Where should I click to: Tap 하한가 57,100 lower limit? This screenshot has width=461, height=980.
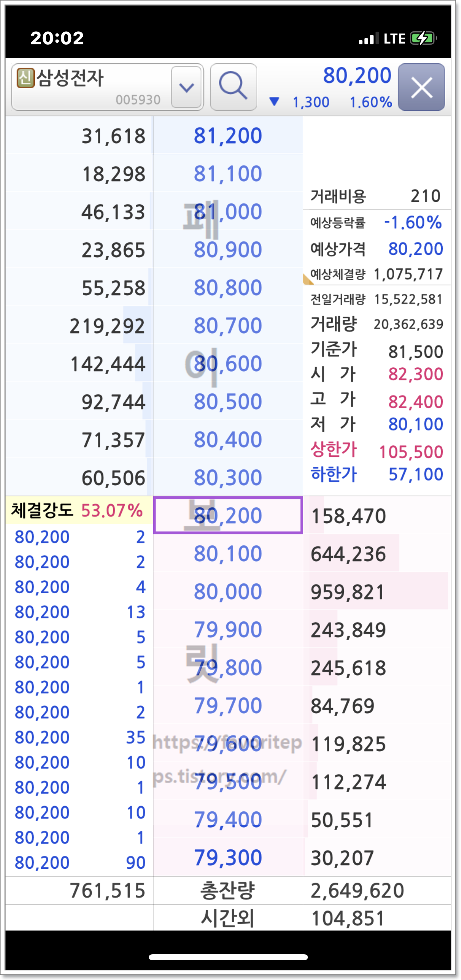pos(377,474)
